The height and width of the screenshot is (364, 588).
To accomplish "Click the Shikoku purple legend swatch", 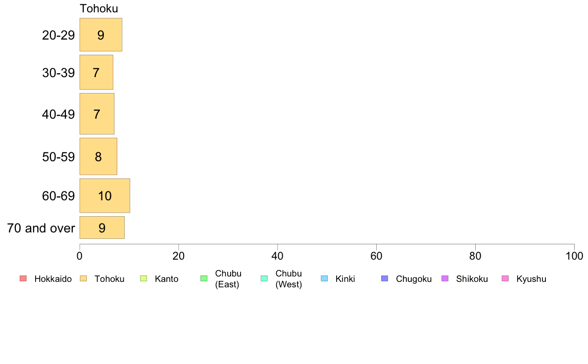I will [445, 278].
